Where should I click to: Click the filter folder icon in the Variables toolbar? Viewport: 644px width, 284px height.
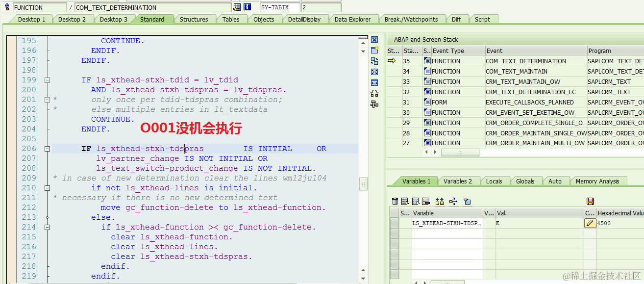(x=467, y=201)
